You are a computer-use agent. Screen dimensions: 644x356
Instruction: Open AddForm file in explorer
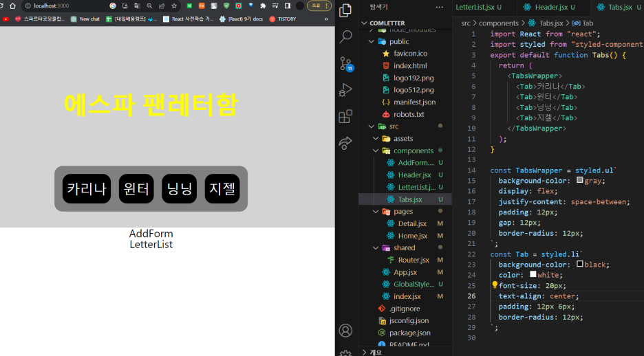tap(405, 163)
